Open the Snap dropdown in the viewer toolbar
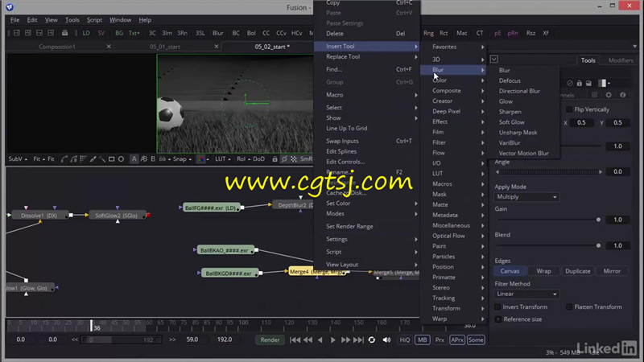The width and height of the screenshot is (644, 362). (182, 158)
